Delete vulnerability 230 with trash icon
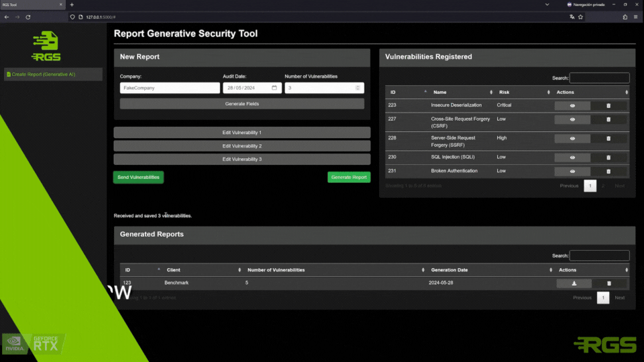The height and width of the screenshot is (362, 644). coord(608,157)
